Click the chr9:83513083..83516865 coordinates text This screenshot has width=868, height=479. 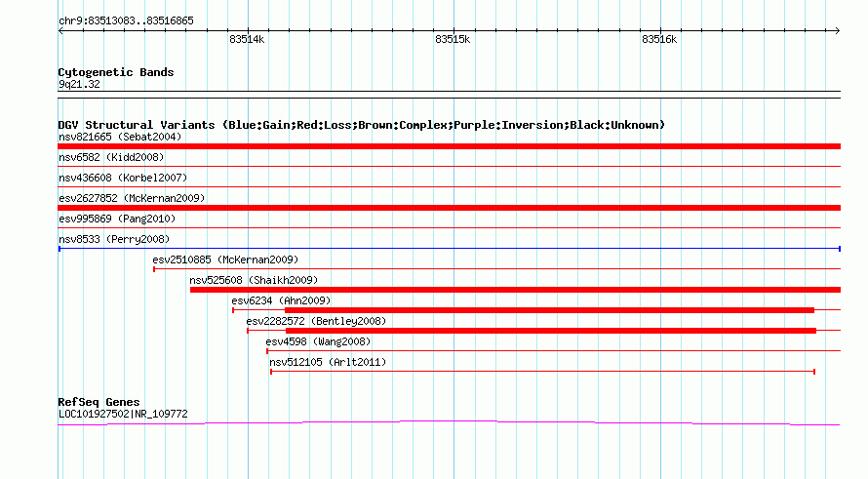click(x=126, y=21)
